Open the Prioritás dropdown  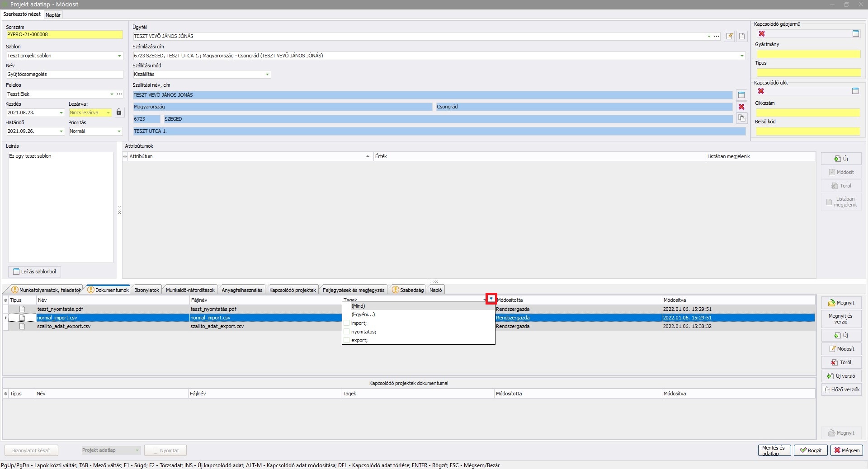119,131
